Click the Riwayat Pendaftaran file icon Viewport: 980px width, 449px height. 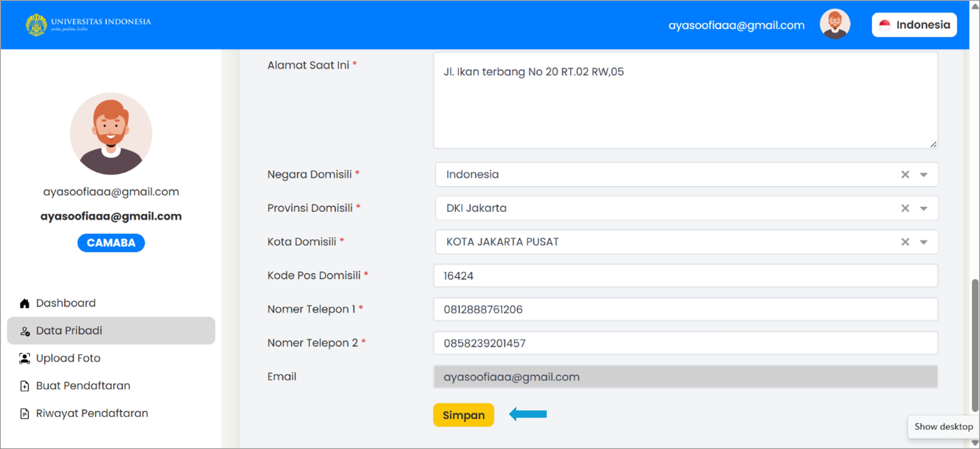25,413
